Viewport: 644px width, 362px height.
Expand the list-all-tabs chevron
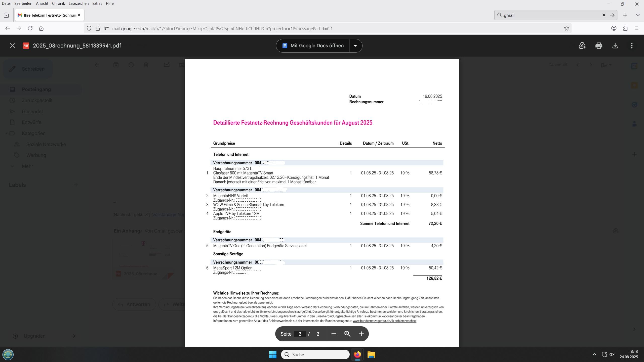click(x=637, y=15)
